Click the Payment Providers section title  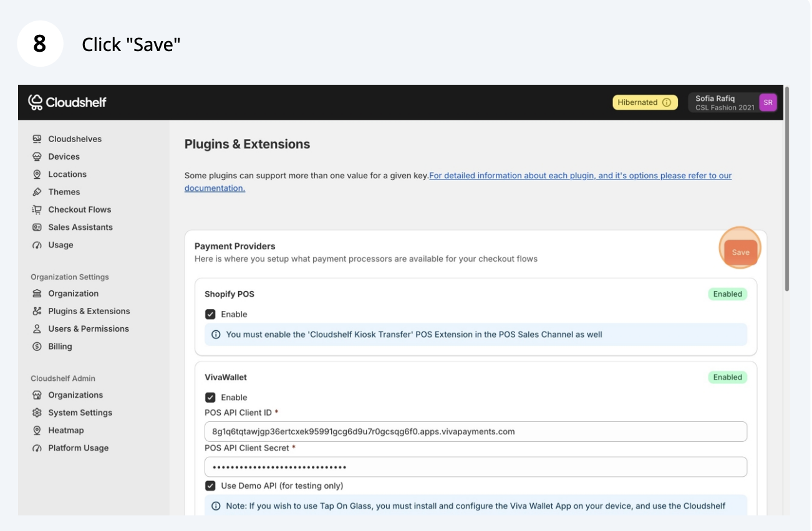pos(235,246)
